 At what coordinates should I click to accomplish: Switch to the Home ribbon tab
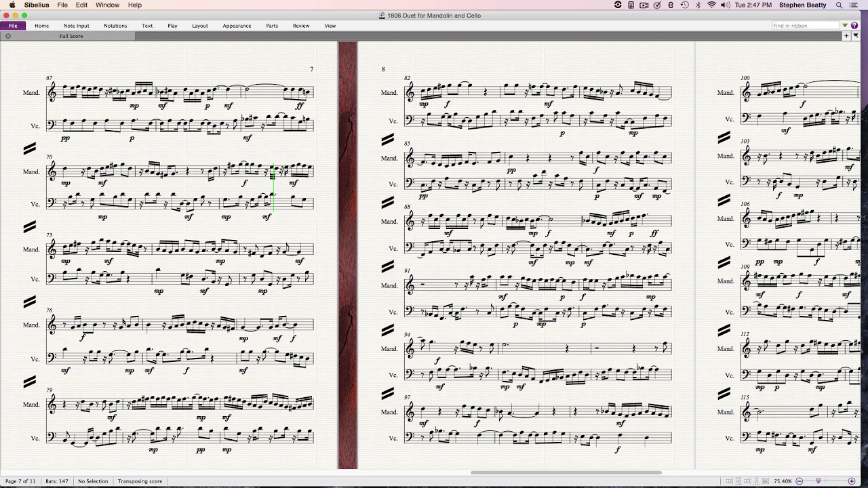(41, 26)
